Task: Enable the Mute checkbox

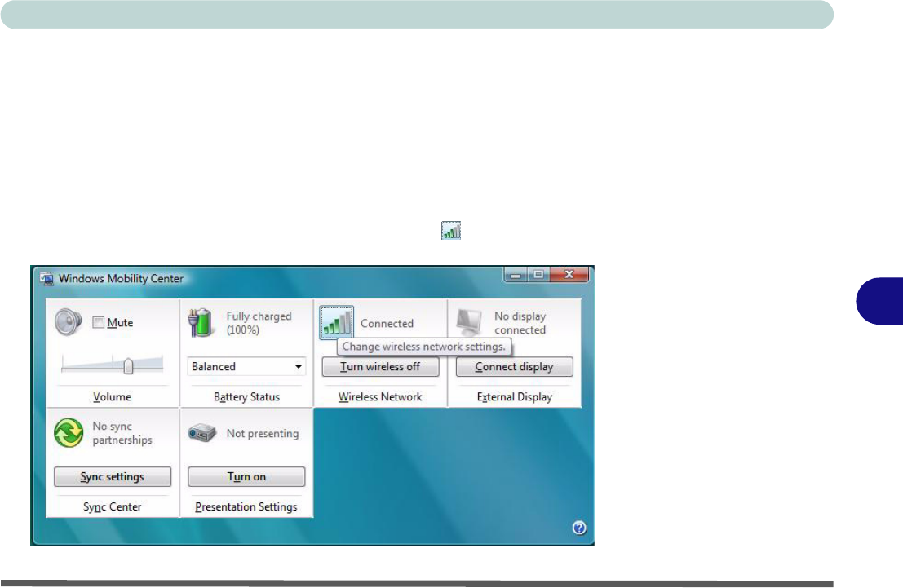Action: click(x=99, y=322)
